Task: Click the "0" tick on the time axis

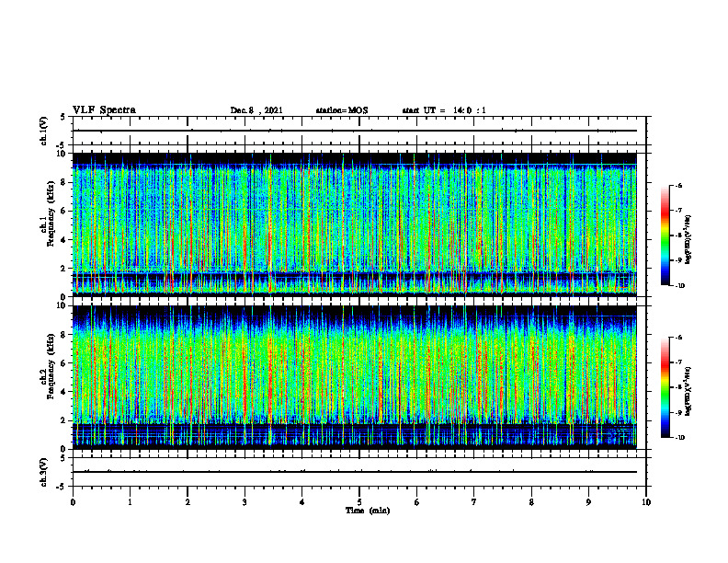Action: tap(73, 502)
